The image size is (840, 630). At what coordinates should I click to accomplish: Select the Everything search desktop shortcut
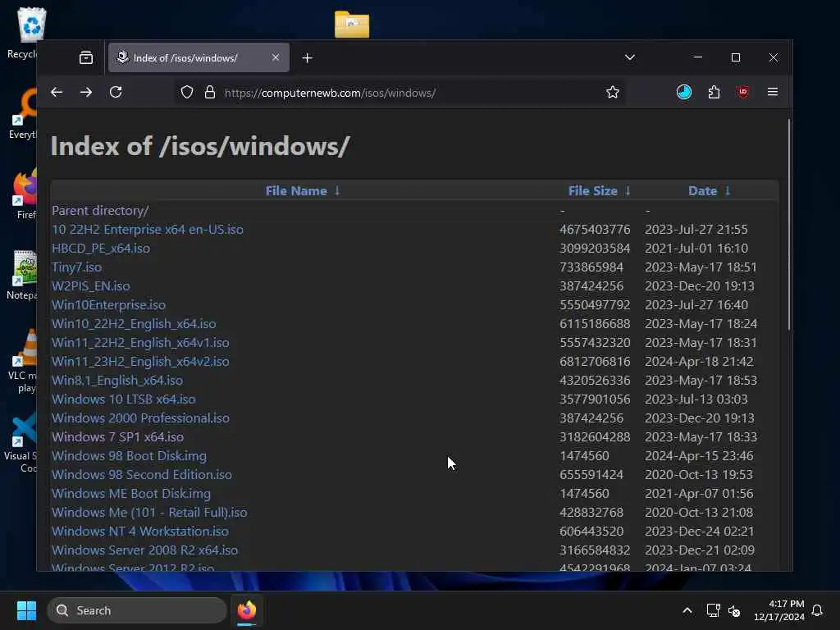24,114
